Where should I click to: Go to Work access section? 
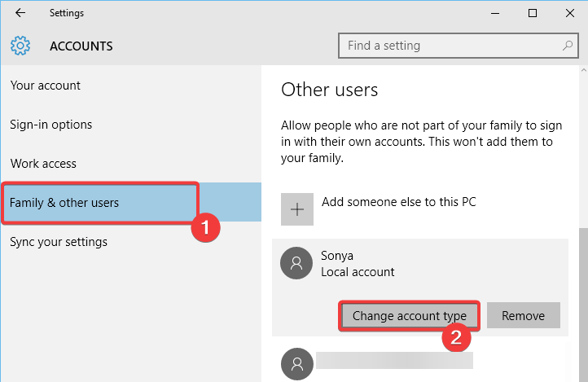point(43,164)
